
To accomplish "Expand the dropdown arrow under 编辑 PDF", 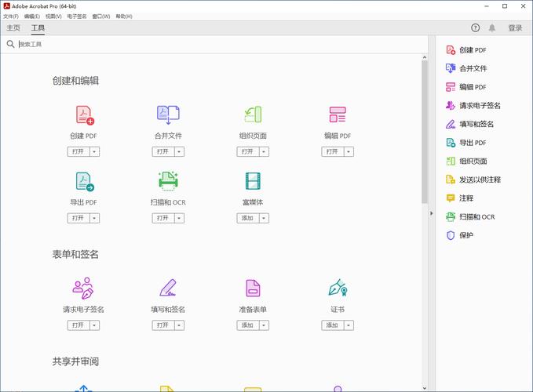I will click(349, 152).
